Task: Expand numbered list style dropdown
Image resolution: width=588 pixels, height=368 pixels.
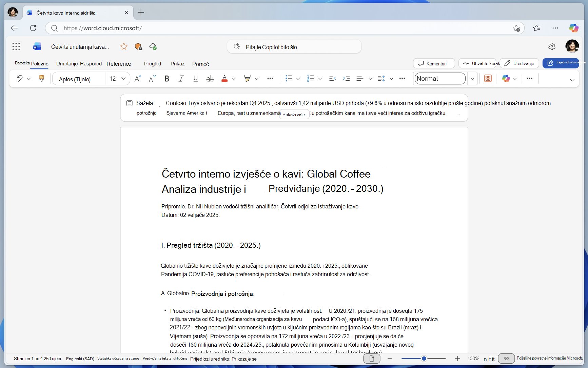Action: 320,79
